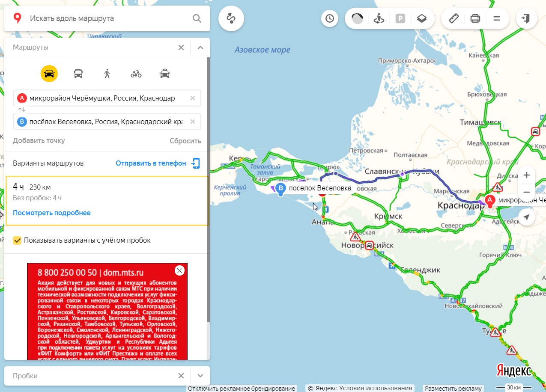Toggle street panoramas layer
The image size is (546, 392).
pyautogui.click(x=379, y=18)
